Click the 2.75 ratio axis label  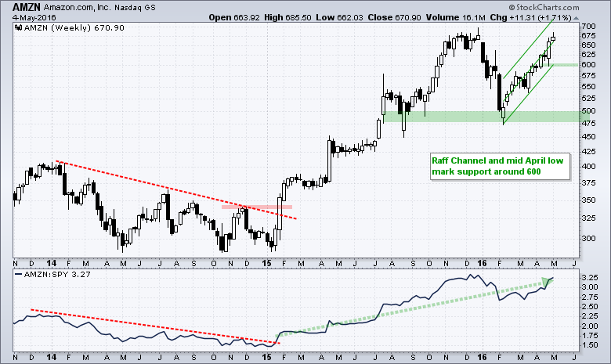tap(590, 297)
